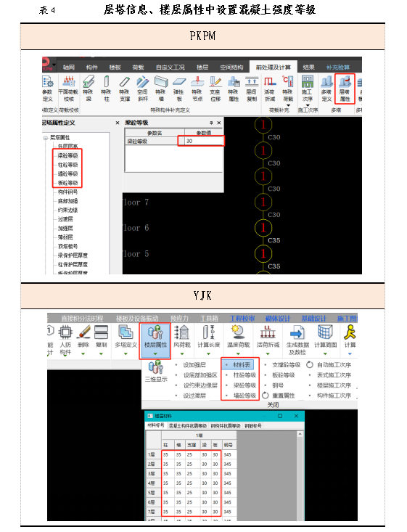This screenshot has height=532, width=407.
Task: Open the 多塔定义 tool in PKPM
Action: (326, 89)
